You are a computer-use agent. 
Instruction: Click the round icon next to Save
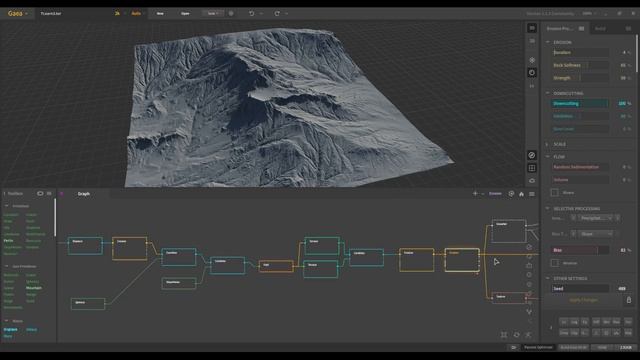231,13
